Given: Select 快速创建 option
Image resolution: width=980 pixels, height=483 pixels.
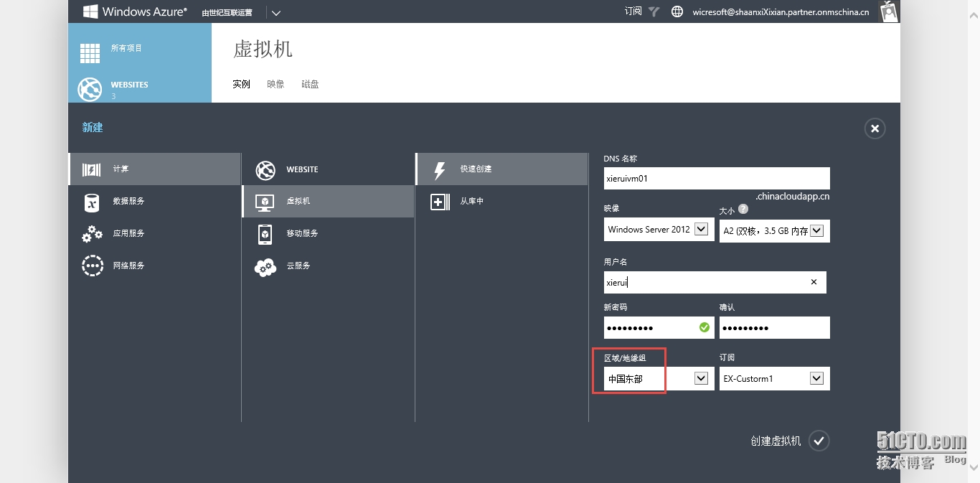Looking at the screenshot, I should pos(501,169).
